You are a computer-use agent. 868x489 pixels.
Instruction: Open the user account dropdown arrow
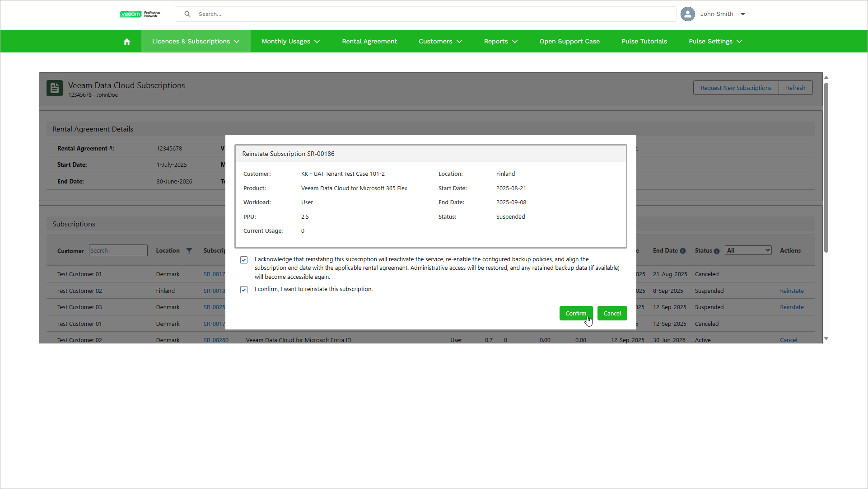[x=743, y=14]
